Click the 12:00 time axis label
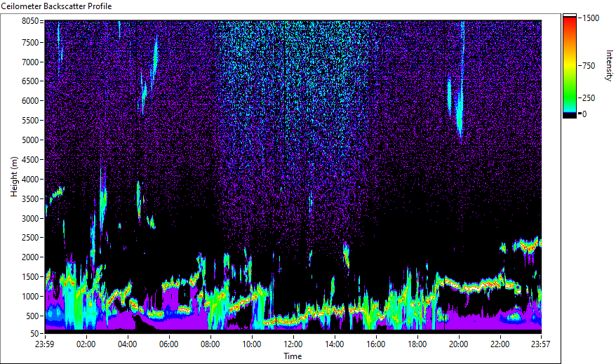The image size is (616, 364). (x=293, y=344)
